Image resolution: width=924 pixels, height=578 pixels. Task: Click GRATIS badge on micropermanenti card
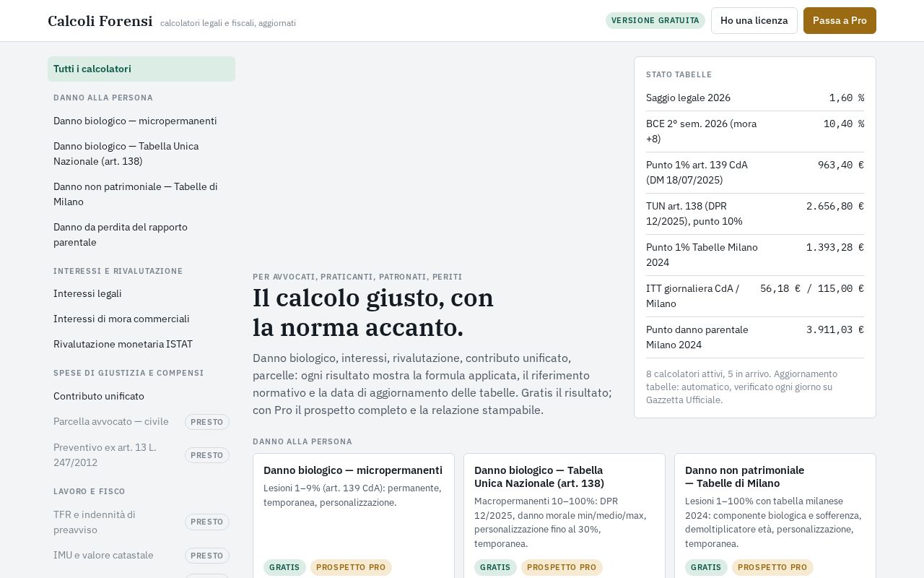click(x=284, y=567)
